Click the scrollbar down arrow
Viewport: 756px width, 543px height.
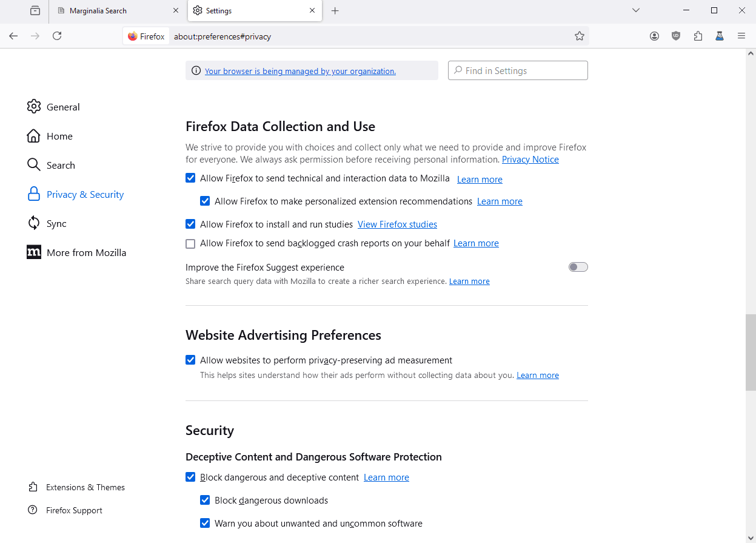751,538
